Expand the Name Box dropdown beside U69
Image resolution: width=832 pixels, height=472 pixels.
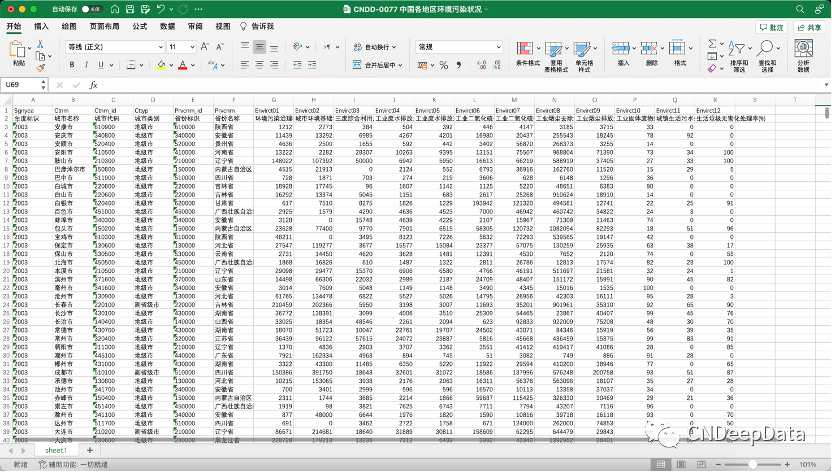point(43,85)
